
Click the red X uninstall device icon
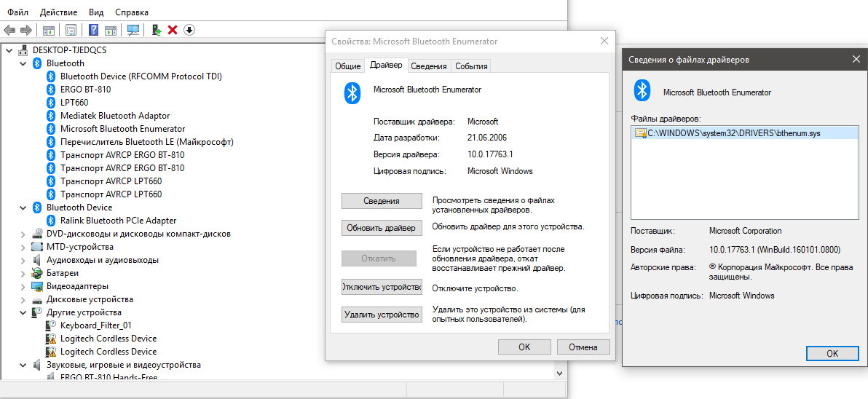[173, 30]
